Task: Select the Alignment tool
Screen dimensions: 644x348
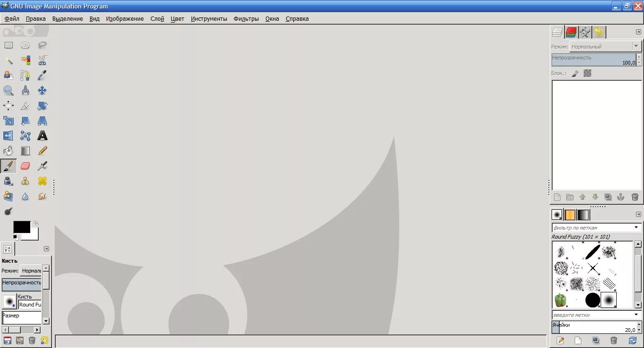Action: coord(8,106)
